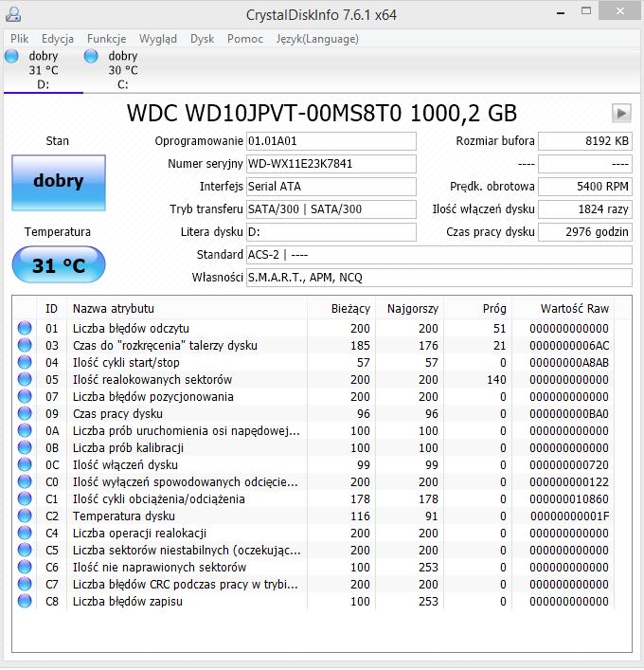This screenshot has height=670, width=644.
Task: Click status orb of attribute 05 row
Action: [25, 379]
